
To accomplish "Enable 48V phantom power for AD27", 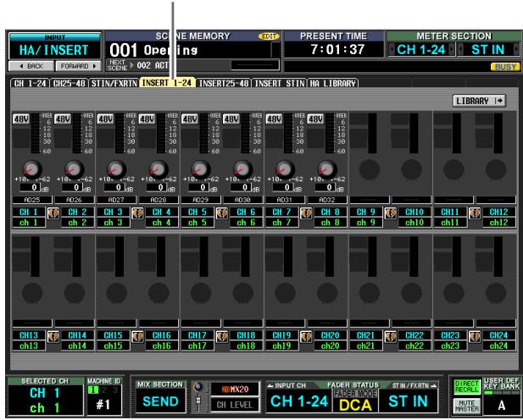I will coord(105,119).
